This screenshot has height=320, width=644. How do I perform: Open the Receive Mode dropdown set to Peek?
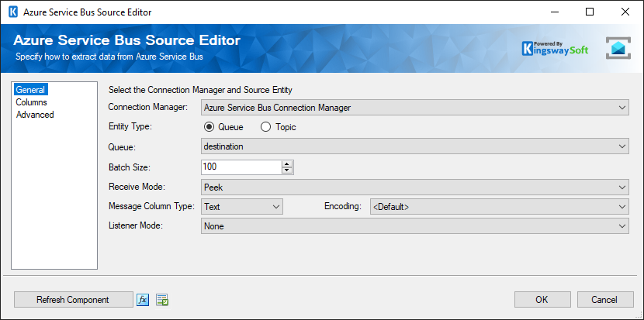(x=415, y=188)
